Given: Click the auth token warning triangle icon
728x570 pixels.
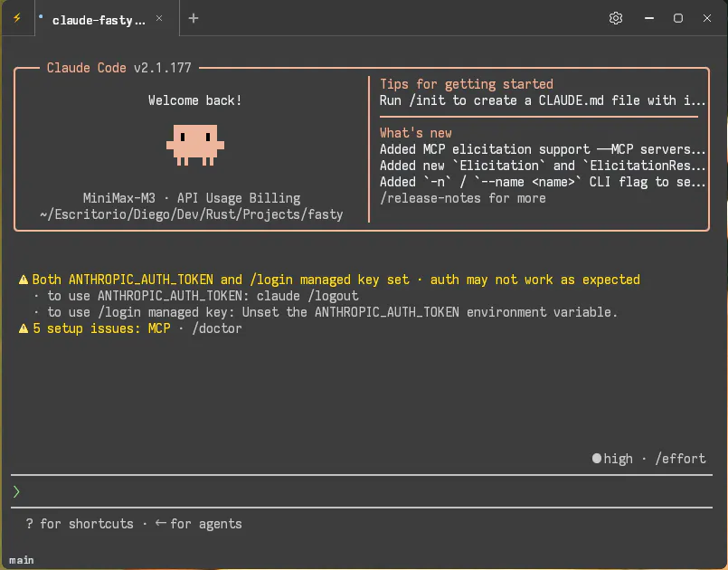Looking at the screenshot, I should click(x=24, y=280).
